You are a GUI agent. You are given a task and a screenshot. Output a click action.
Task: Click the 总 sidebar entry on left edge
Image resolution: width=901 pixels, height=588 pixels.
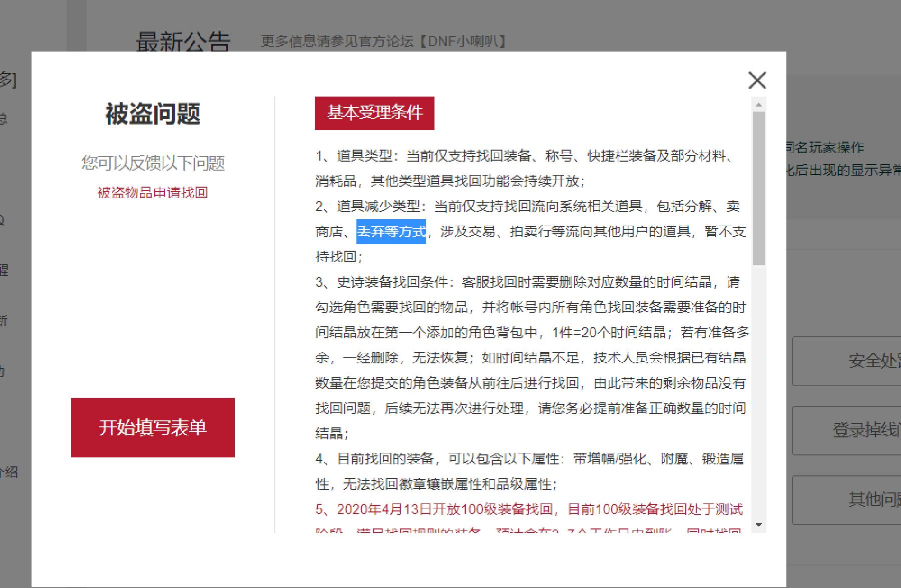pyautogui.click(x=4, y=119)
